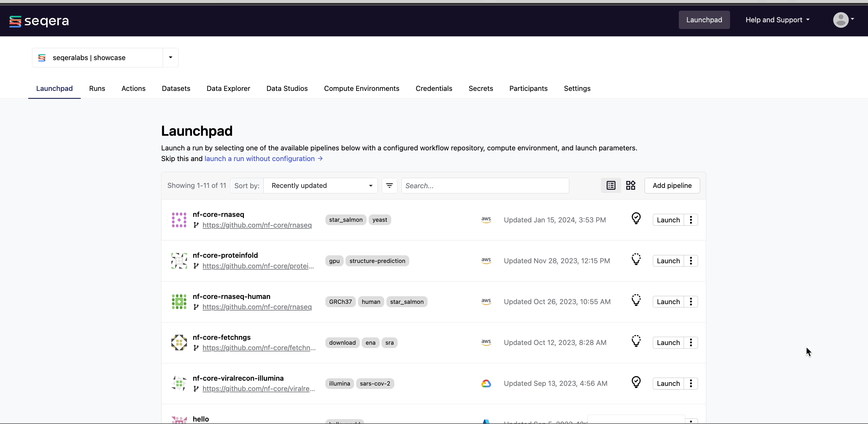Image resolution: width=868 pixels, height=424 pixels.
Task: Switch to the Actions tab
Action: click(x=133, y=88)
